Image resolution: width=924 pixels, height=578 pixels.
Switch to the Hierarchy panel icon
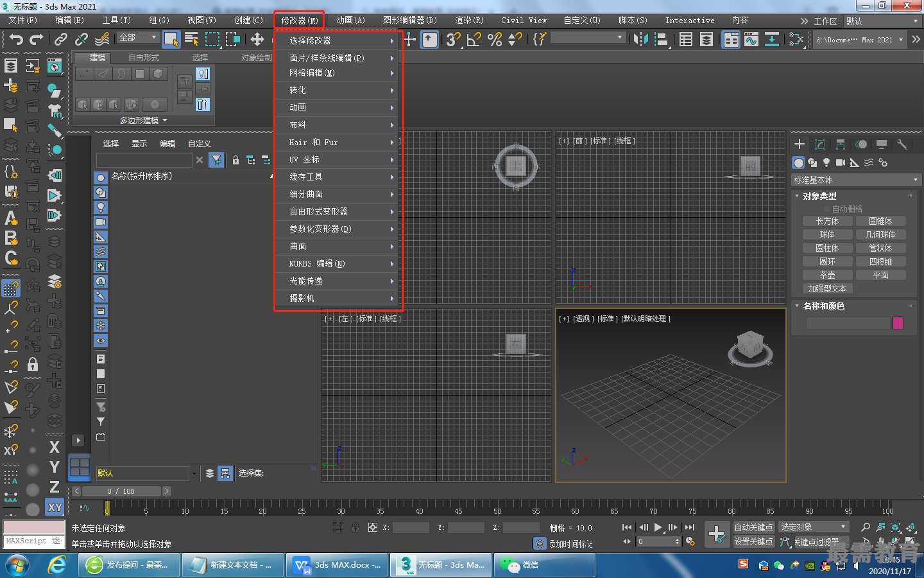click(841, 144)
